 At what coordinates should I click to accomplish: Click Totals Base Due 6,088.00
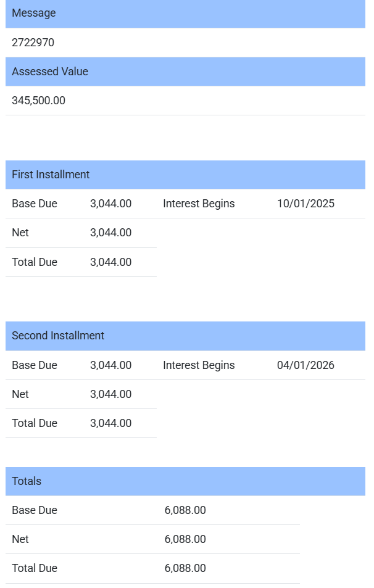tap(185, 510)
